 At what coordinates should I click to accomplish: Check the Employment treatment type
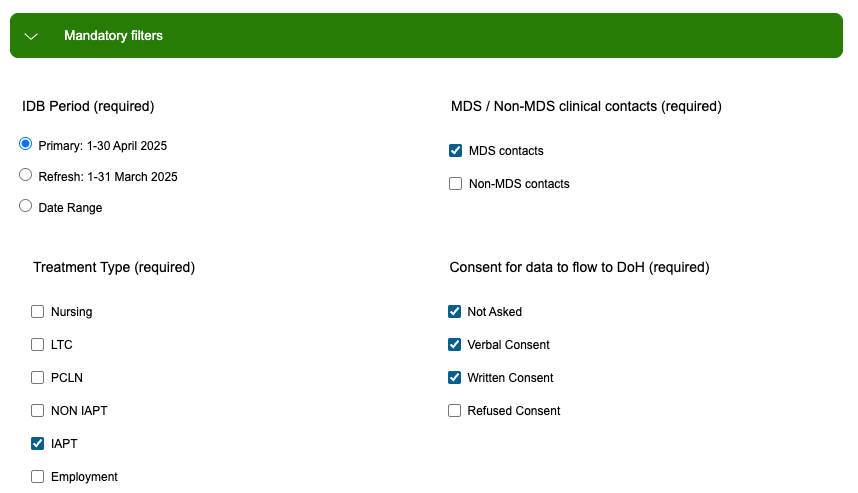point(38,477)
